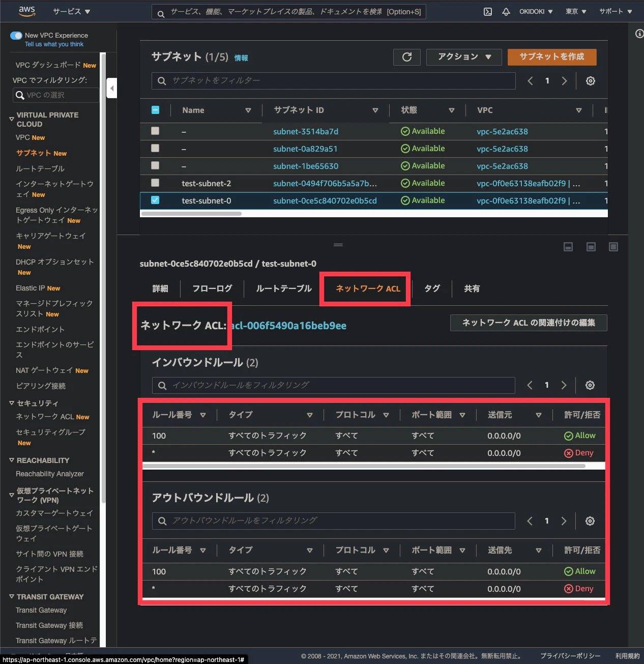Viewport: 644px width, 664px height.
Task: Select checkbox for subnet-1be65630 row
Action: pos(155,165)
